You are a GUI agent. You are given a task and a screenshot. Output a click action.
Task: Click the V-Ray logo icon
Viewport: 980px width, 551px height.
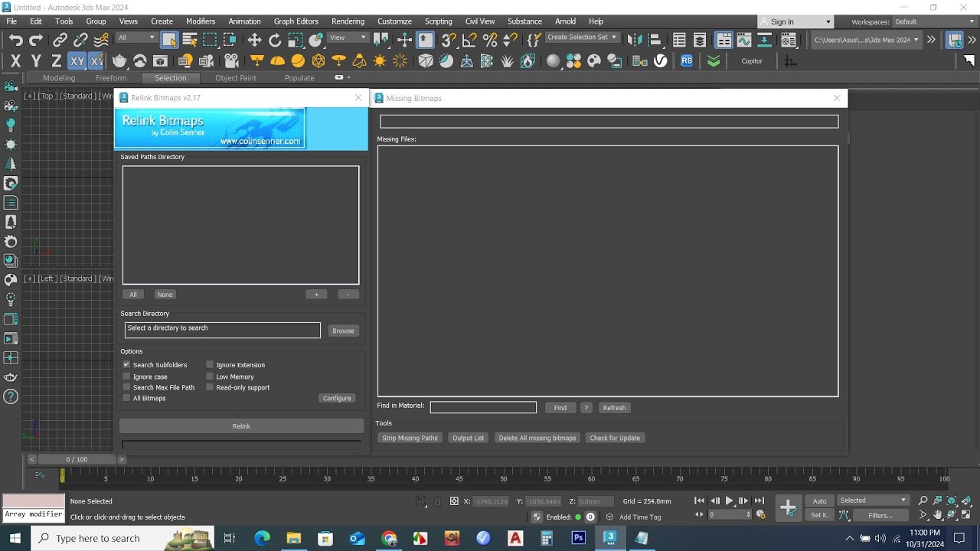661,60
